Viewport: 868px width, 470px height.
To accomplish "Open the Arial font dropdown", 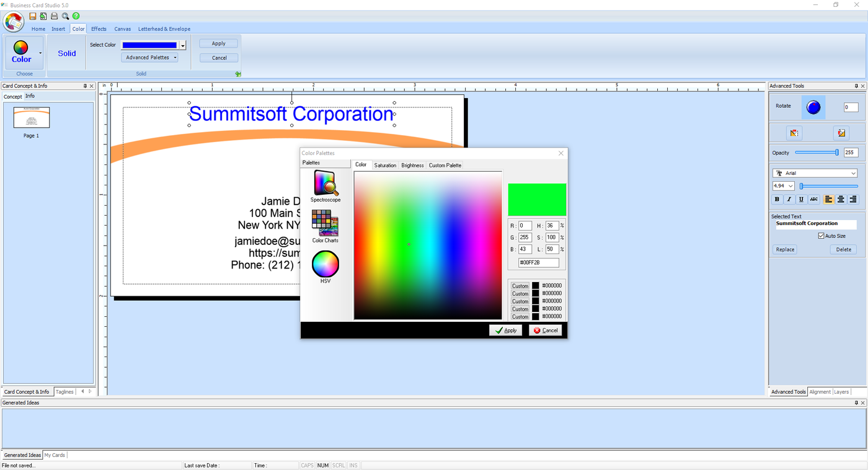I will pyautogui.click(x=854, y=174).
